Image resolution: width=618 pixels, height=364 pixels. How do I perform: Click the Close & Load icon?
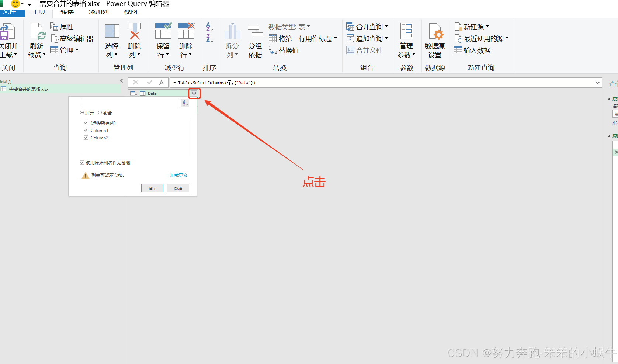tap(7, 32)
